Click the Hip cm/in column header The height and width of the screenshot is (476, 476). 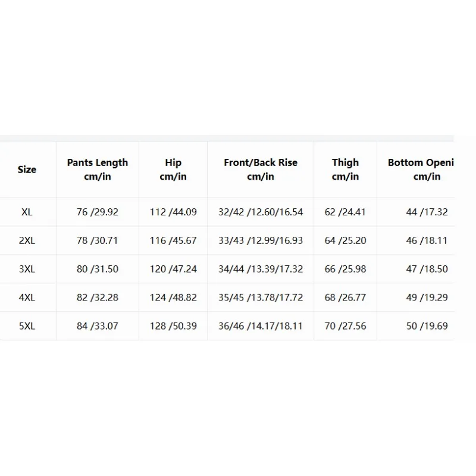(x=173, y=170)
